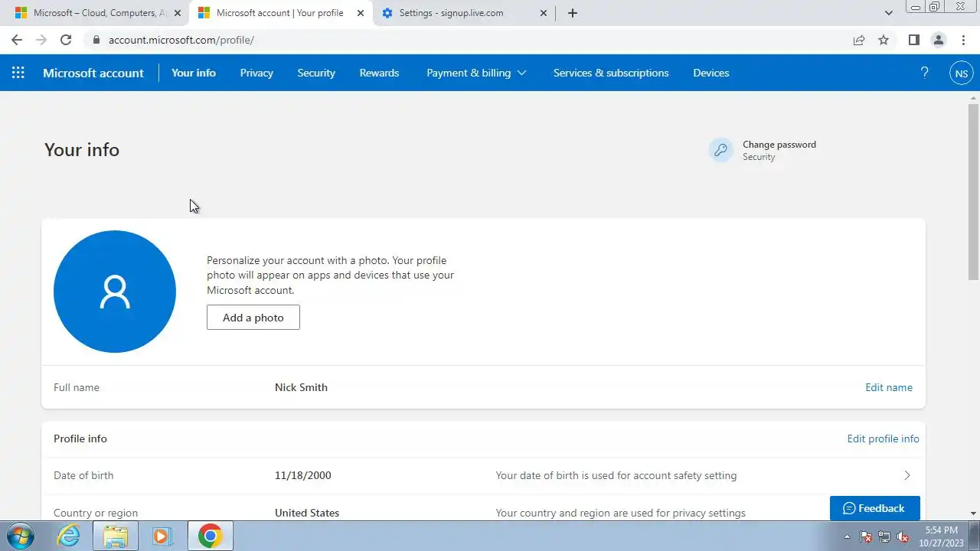Open the Windows Start button
This screenshot has width=980, height=551.
20,536
